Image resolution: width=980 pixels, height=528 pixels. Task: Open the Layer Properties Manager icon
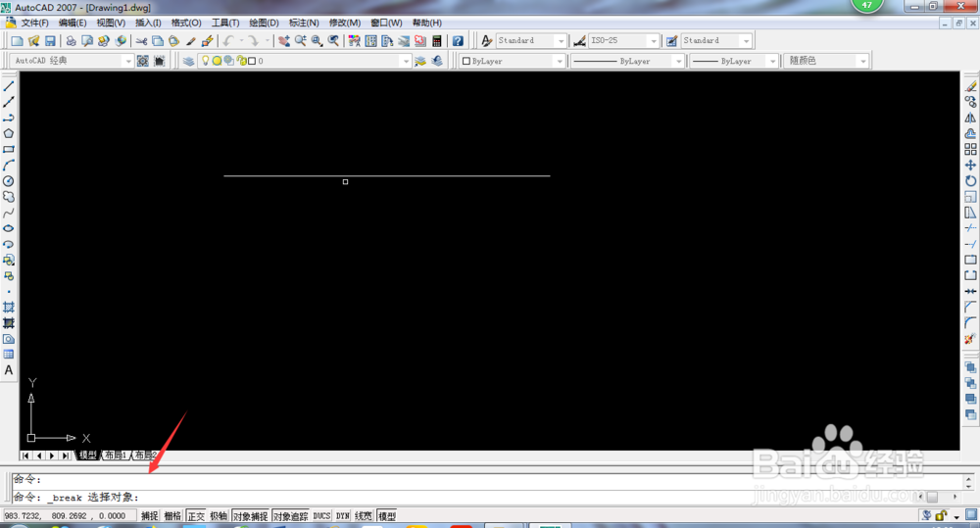(189, 61)
